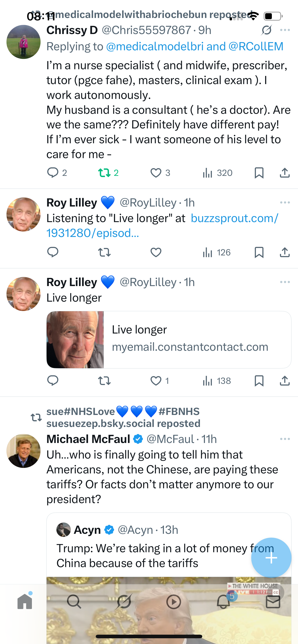Like Chrissy D's nurse specialist tweet

tap(156, 173)
